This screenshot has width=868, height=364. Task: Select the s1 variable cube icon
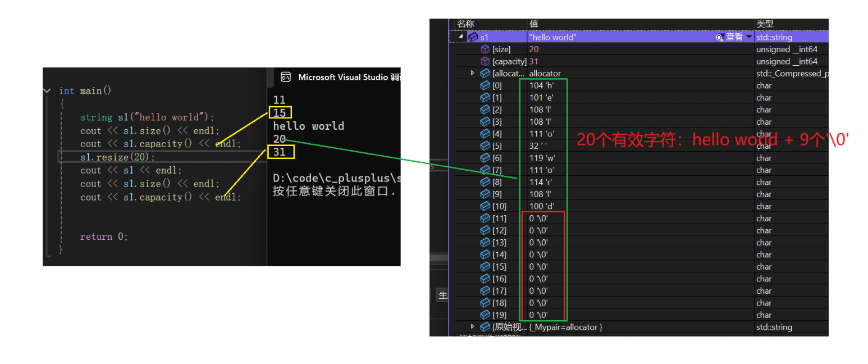click(473, 37)
